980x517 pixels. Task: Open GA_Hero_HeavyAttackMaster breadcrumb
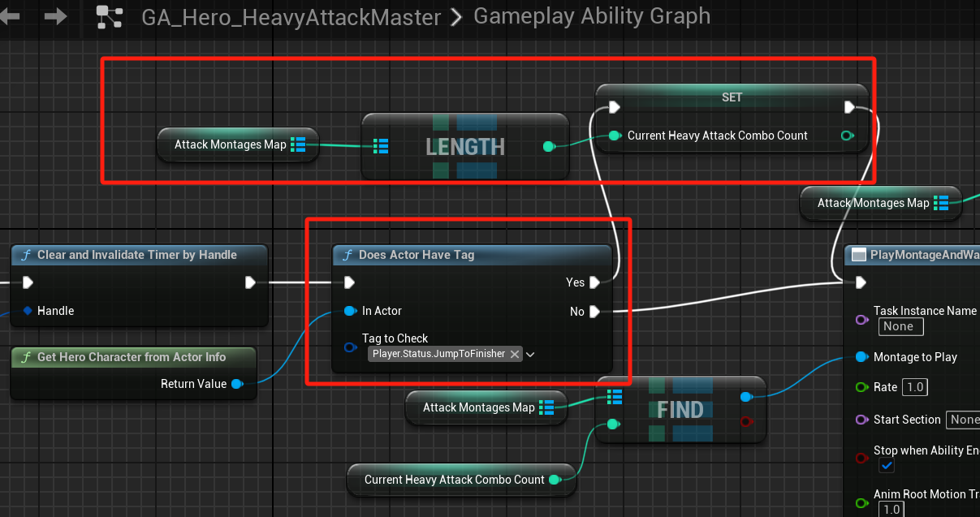(291, 16)
